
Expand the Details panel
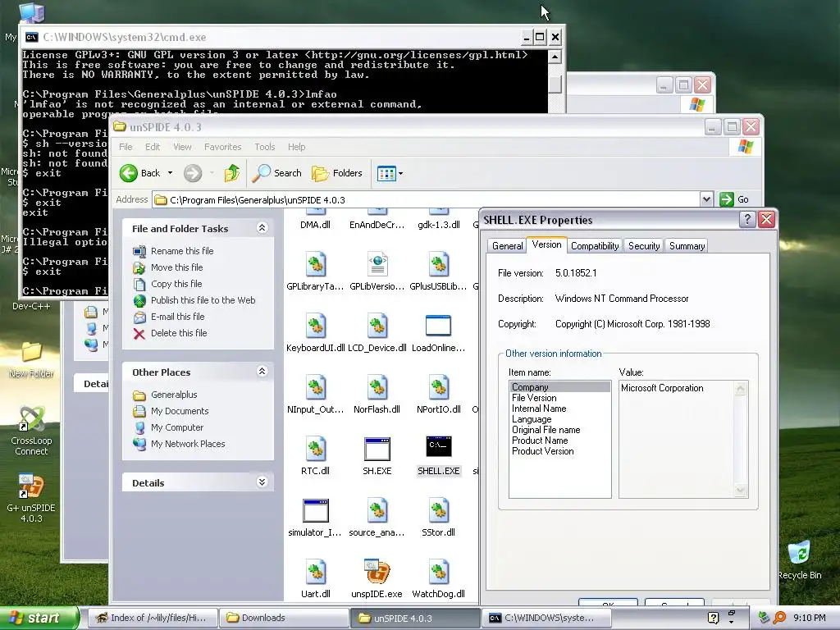click(x=262, y=482)
